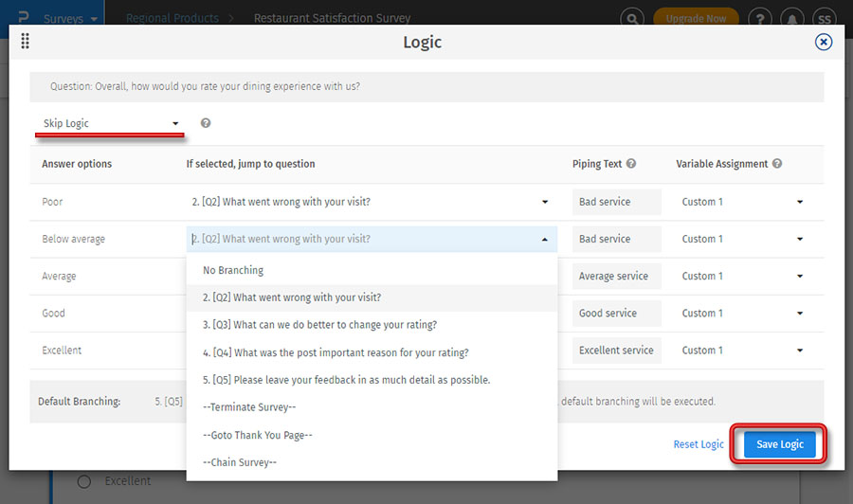Click help icon beside Skip Logic dropdown

coord(206,123)
